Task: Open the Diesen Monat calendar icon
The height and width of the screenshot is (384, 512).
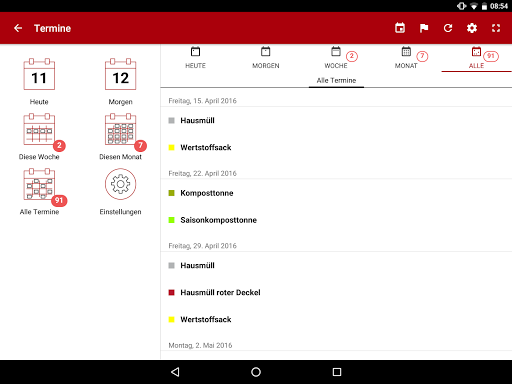Action: click(120, 129)
